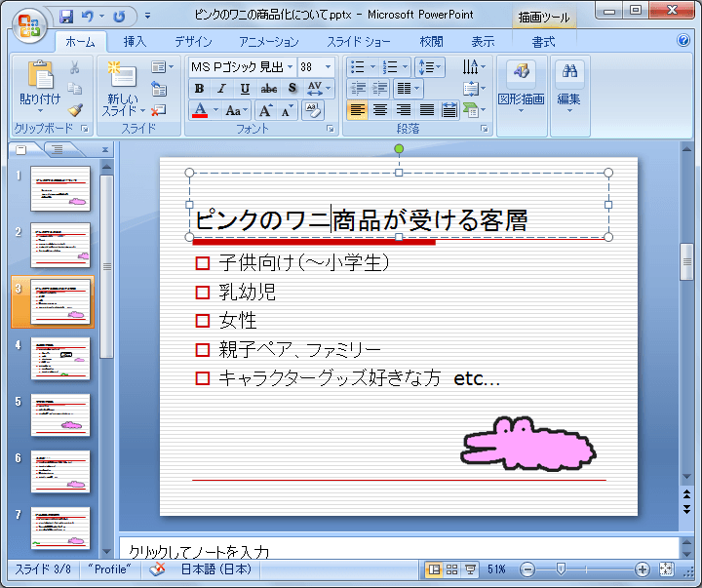This screenshot has width=702, height=588.
Task: Paste using the 貼り付け clipboard icon
Action: [40, 74]
